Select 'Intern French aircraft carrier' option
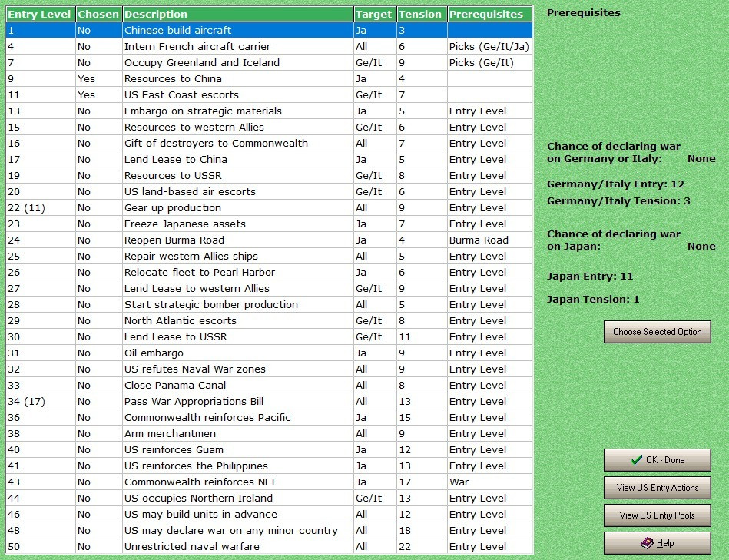Image resolution: width=729 pixels, height=560 pixels. pos(269,46)
